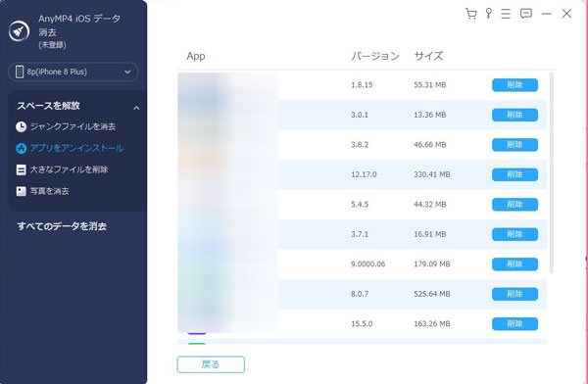Click the 12.17.0 version cell
The image size is (588, 384).
click(364, 174)
